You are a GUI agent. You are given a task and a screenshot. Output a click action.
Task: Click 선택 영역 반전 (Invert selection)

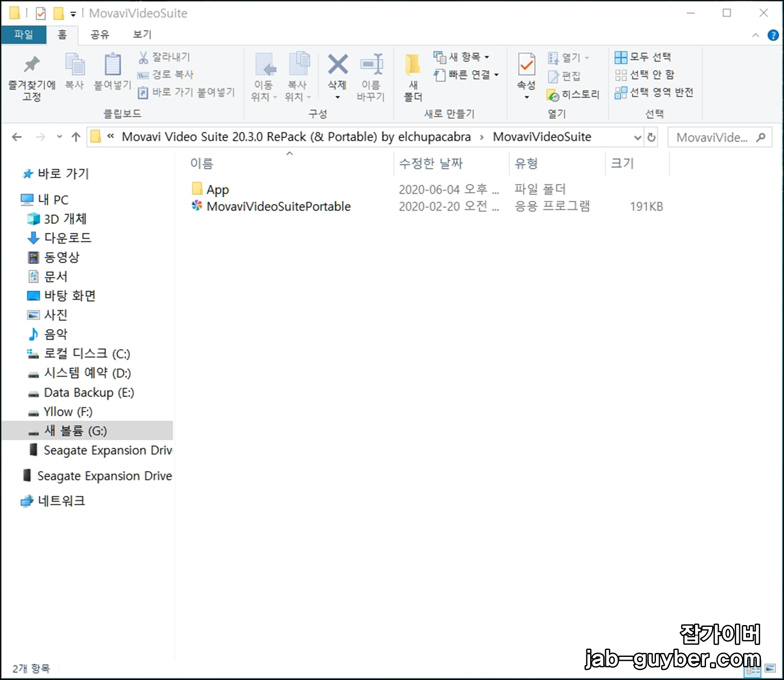pyautogui.click(x=654, y=93)
